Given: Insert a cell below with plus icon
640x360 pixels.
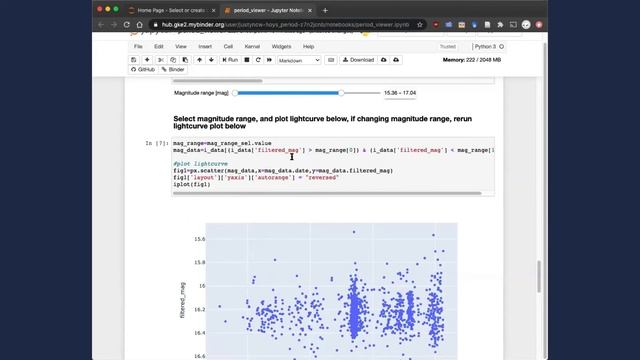Looking at the screenshot, I should [147, 60].
